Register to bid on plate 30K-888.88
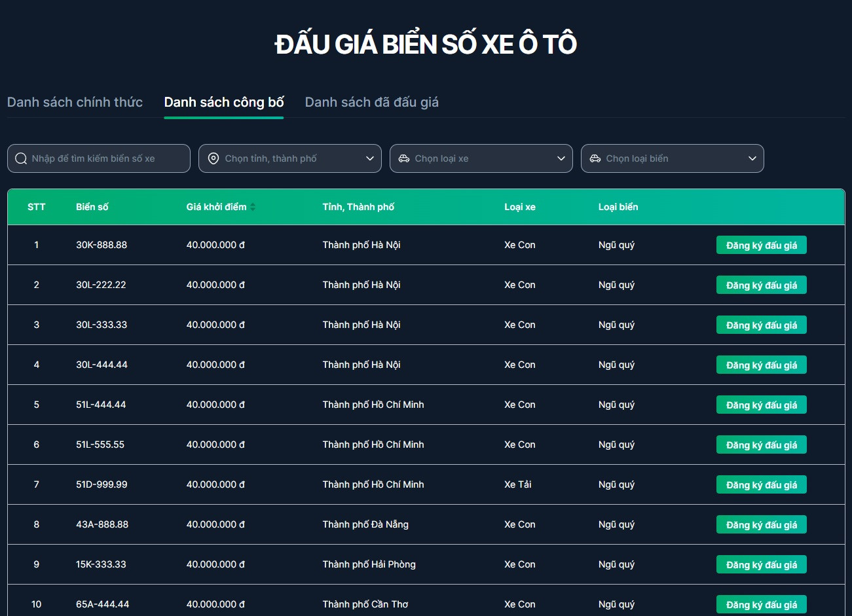Viewport: 852px width, 616px height. pos(761,245)
